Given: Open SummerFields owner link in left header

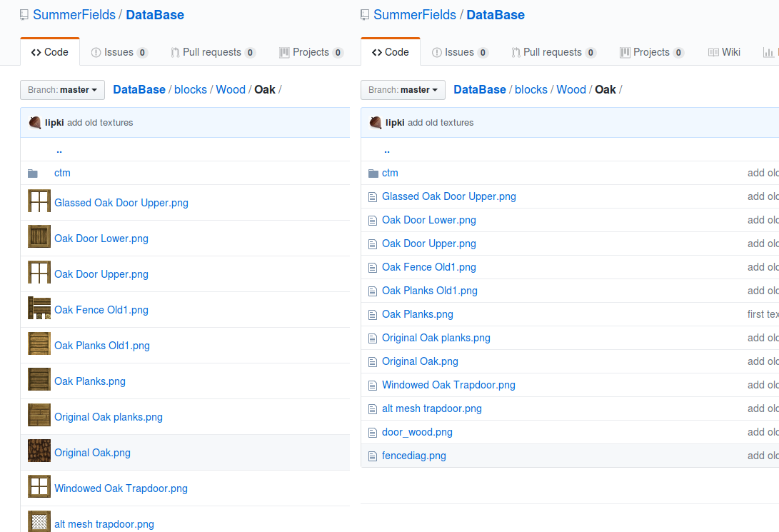Looking at the screenshot, I should point(74,15).
